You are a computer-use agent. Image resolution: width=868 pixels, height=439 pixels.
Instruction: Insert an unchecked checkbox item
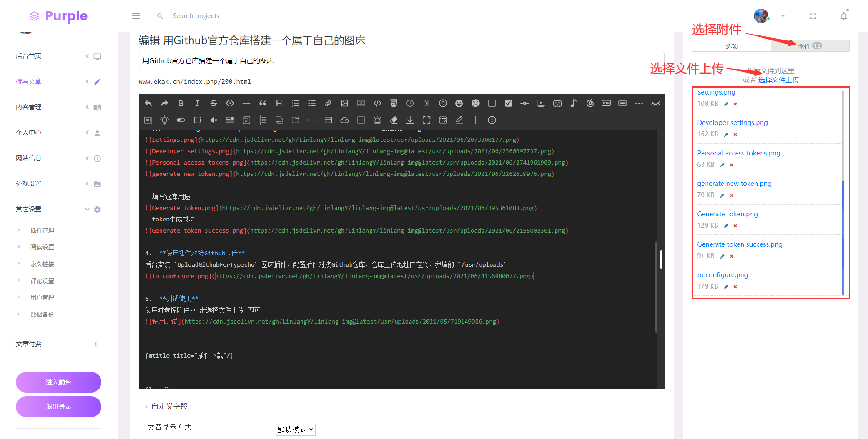[492, 103]
